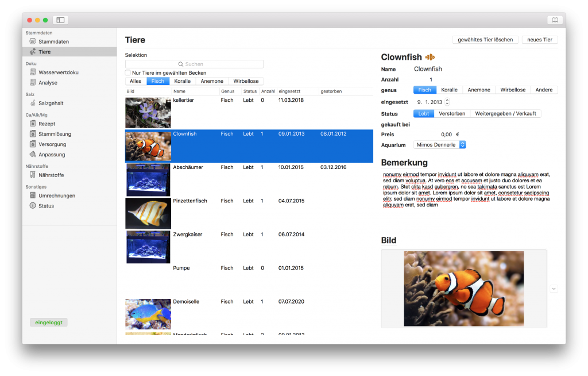588x376 pixels.
Task: Click the Status sidebar icon
Action: 33,205
